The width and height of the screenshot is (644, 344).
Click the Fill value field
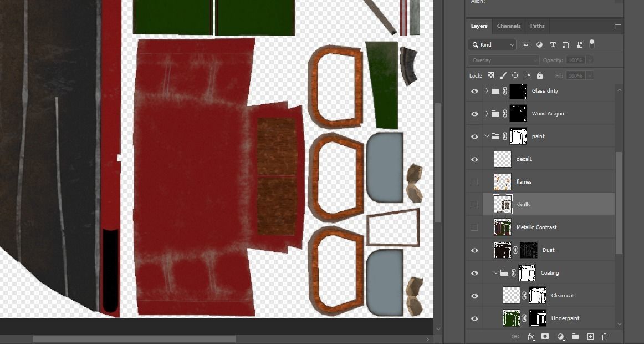pos(575,75)
